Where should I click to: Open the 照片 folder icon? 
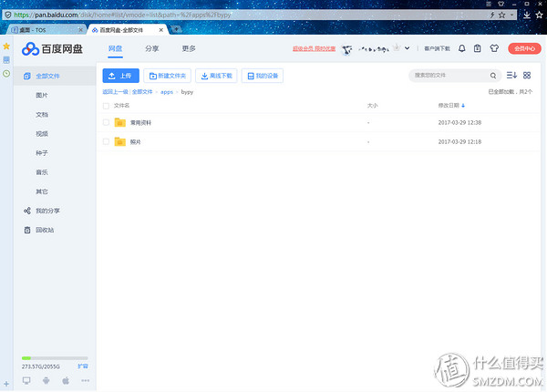pyautogui.click(x=120, y=141)
